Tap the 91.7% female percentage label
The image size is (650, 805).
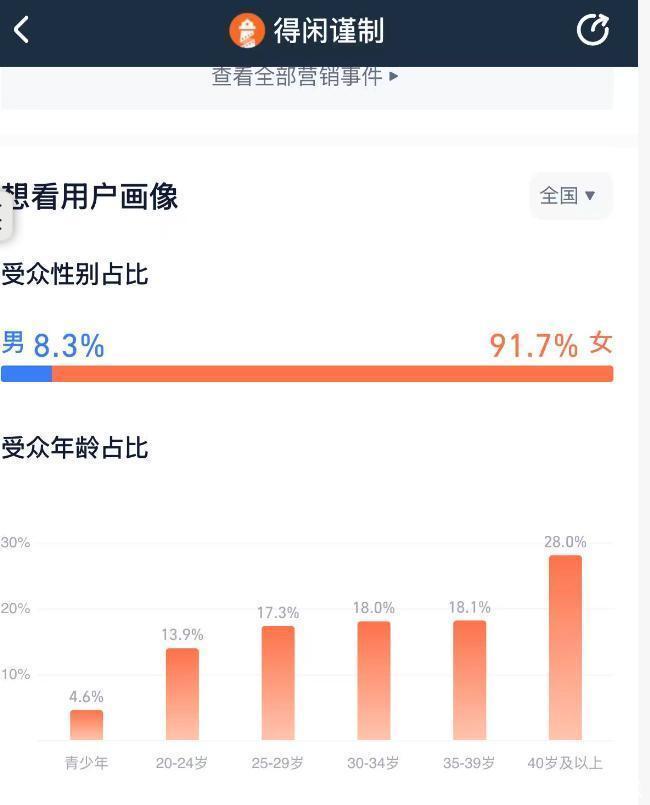533,346
